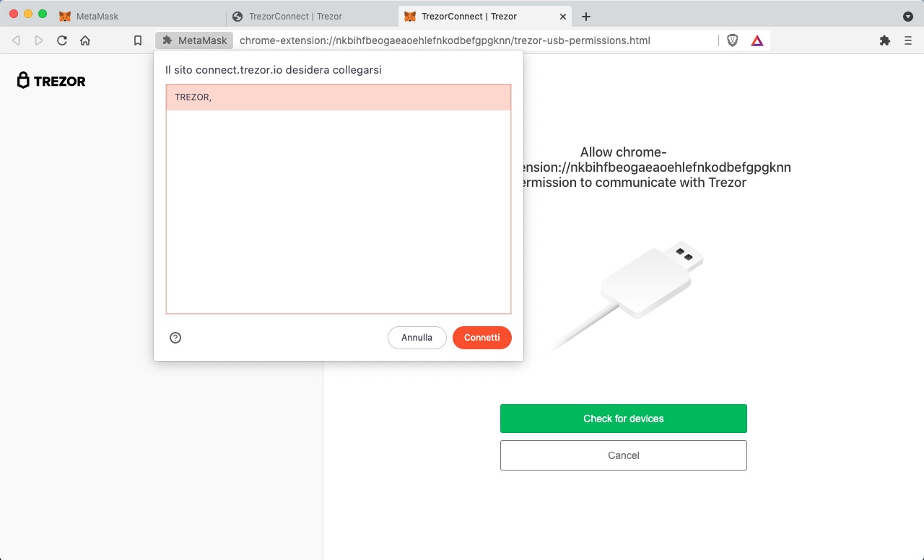Open the Brave Rewards triangle icon
The width and height of the screenshot is (924, 560).
point(757,40)
